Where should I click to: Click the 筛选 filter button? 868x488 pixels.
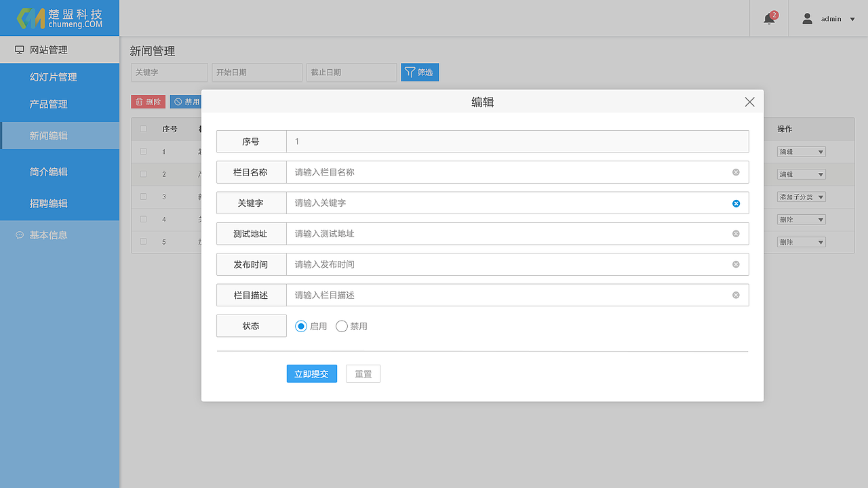tap(420, 73)
